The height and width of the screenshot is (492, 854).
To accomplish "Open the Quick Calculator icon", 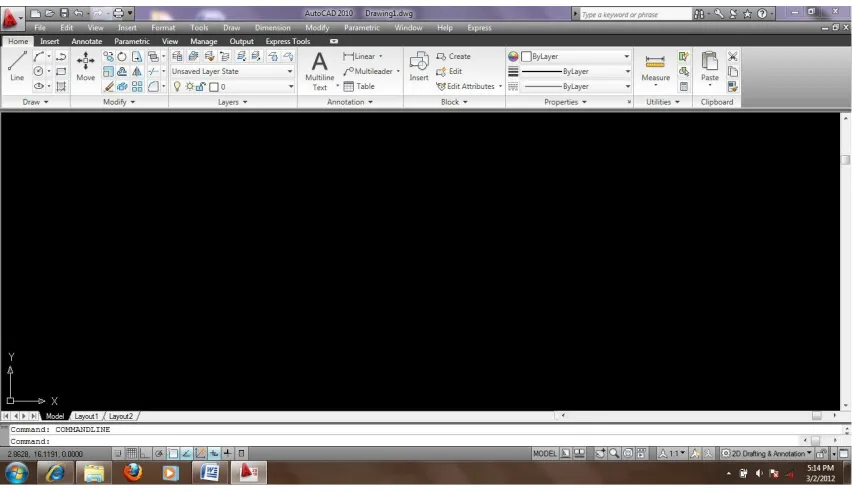I will (x=684, y=87).
